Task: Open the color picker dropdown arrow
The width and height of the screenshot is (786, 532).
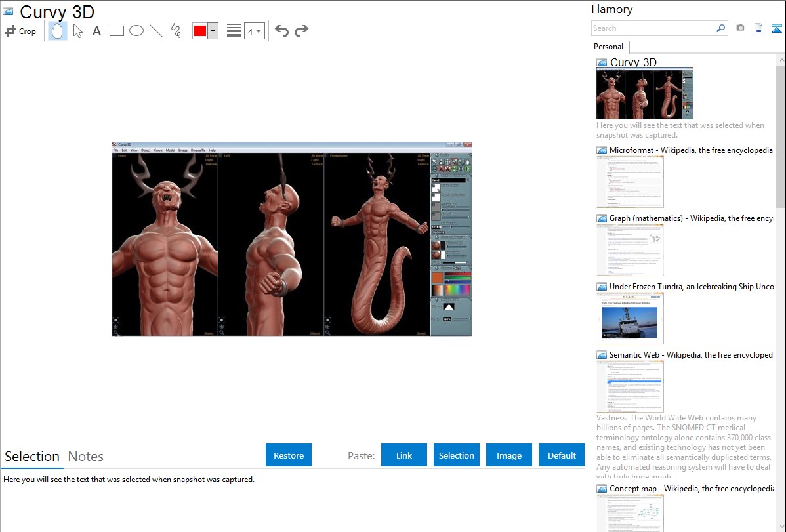Action: [213, 31]
